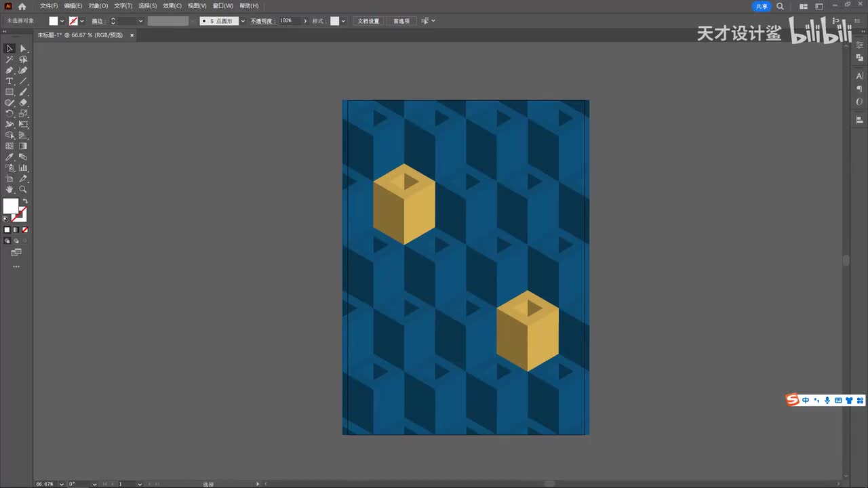This screenshot has width=868, height=488.
Task: Select the Curvature tool
Action: pos(23,70)
